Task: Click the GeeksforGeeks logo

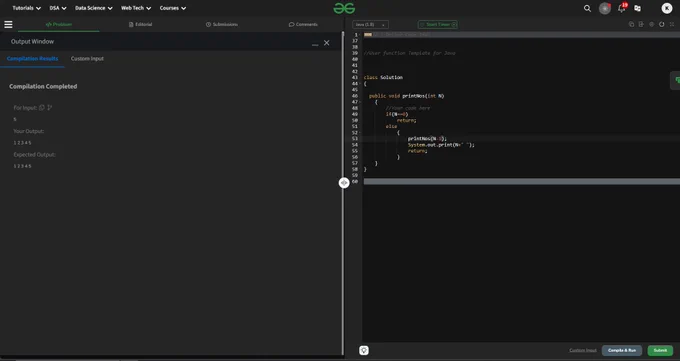Action: point(344,8)
